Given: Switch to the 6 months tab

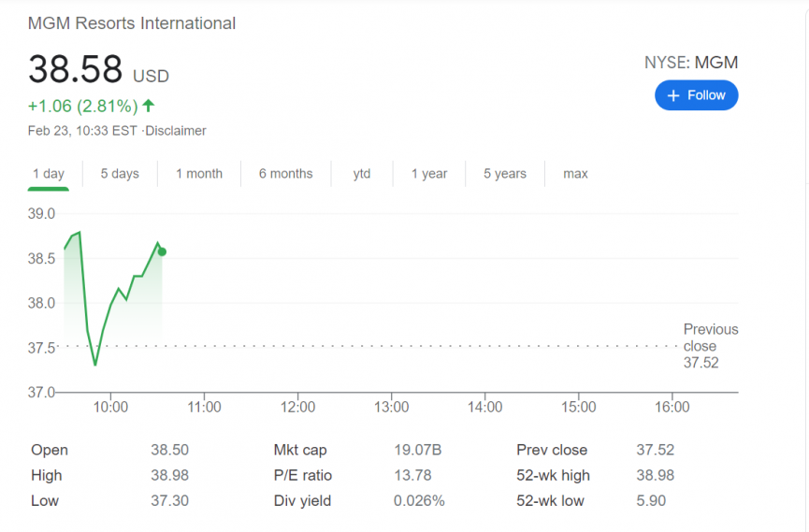Looking at the screenshot, I should point(286,174).
